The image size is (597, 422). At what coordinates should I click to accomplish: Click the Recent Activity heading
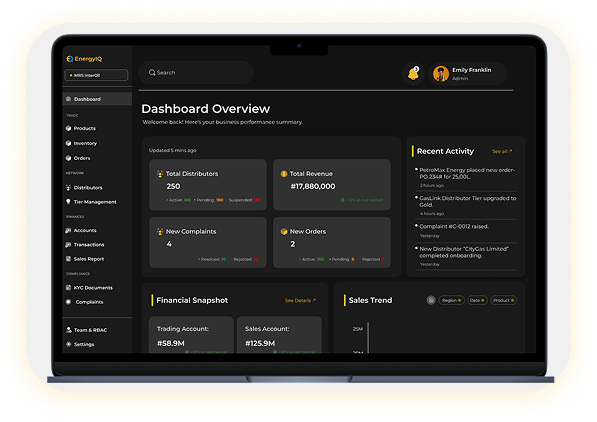click(x=445, y=151)
